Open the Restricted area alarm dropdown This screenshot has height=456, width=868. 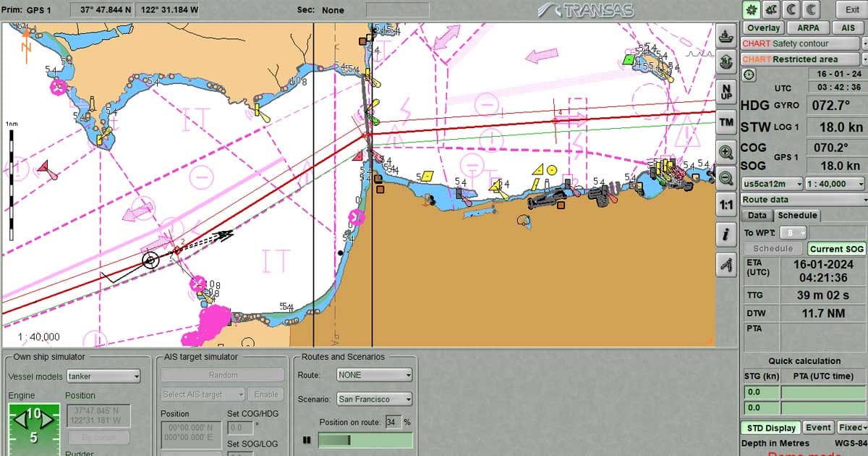click(x=864, y=59)
